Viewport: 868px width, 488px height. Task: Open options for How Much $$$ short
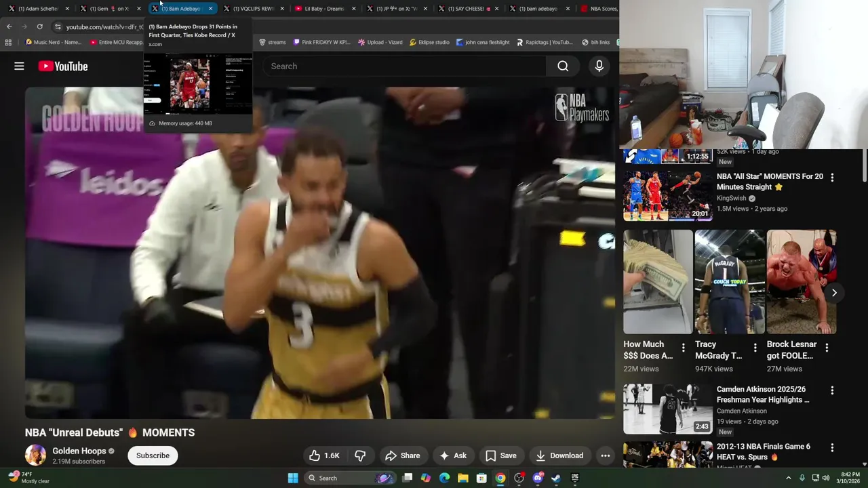pyautogui.click(x=683, y=348)
